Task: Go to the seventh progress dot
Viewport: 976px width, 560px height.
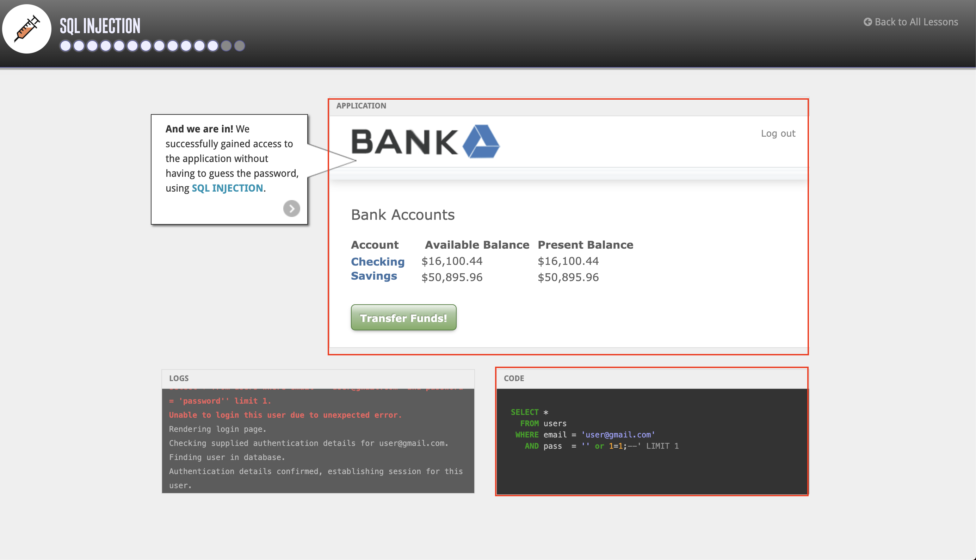Action: (x=146, y=46)
